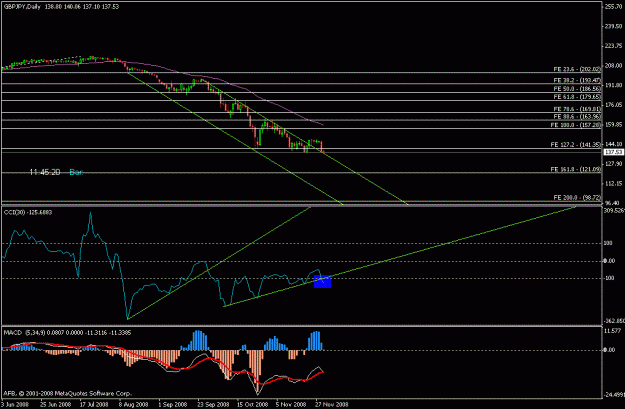Click the 1 Sep 2008 date label
Viewport: 625px width, 409px height.
[x=173, y=404]
